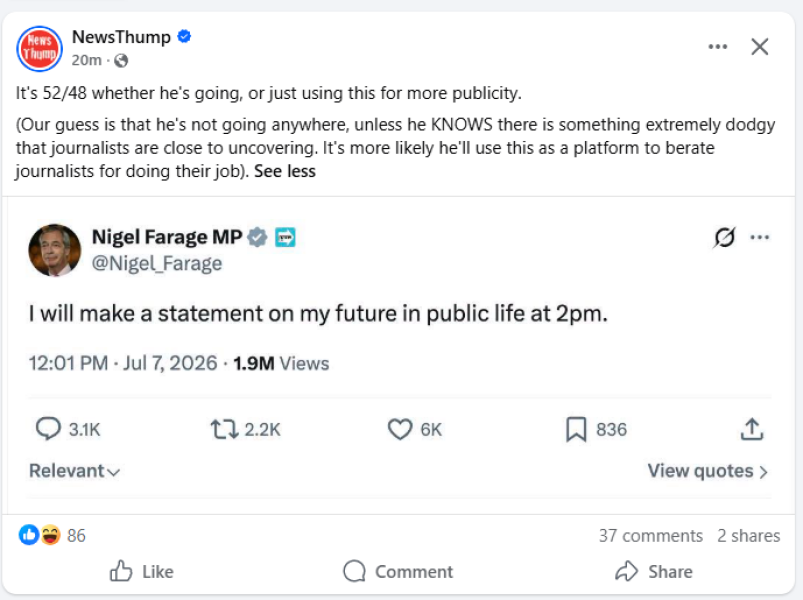803x600 pixels.
Task: Click the NewsThump profile logo
Action: [x=39, y=49]
